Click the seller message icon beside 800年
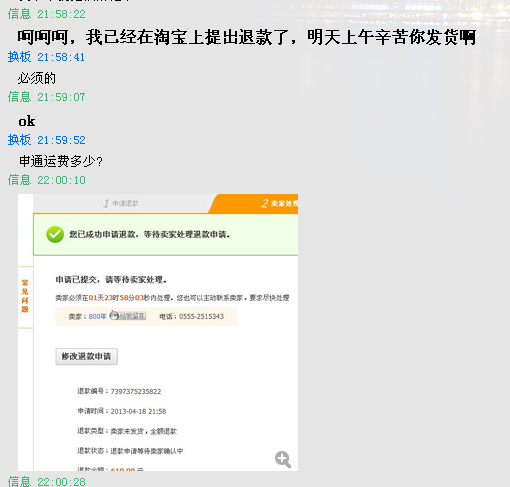Screen dimensions: 510x487 [128, 316]
